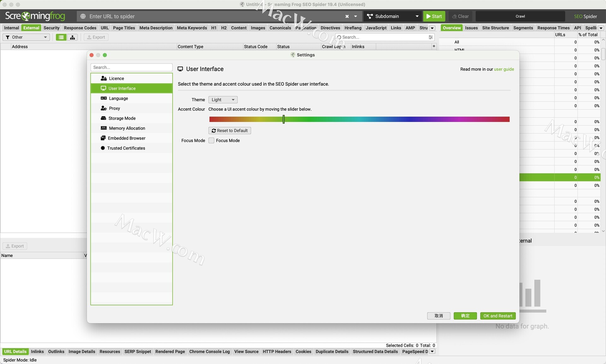Expand right panel tabs overflow arrow
The height and width of the screenshot is (364, 606).
pos(601,28)
